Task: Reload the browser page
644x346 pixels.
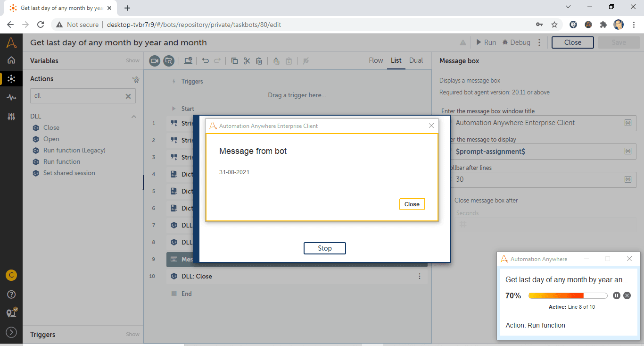Action: 41,25
